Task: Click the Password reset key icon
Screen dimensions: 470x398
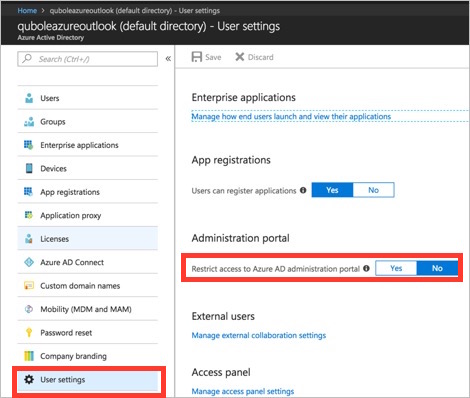Action: coord(29,332)
